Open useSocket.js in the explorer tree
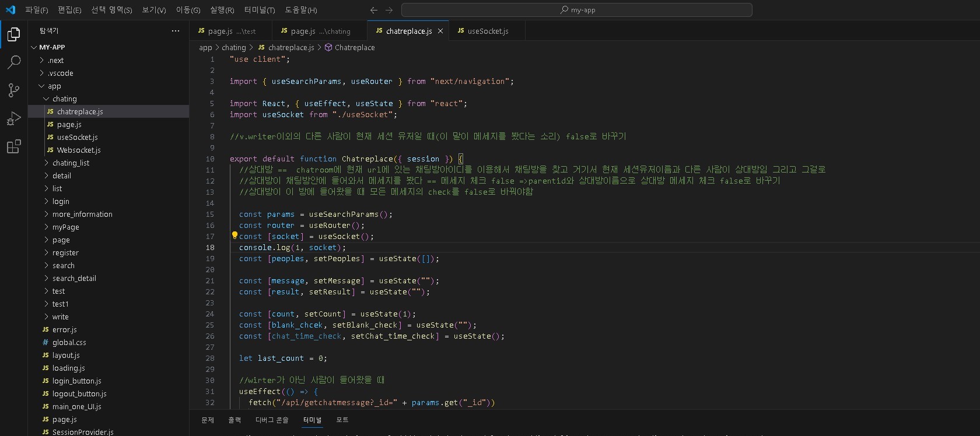980x436 pixels. (x=108, y=137)
